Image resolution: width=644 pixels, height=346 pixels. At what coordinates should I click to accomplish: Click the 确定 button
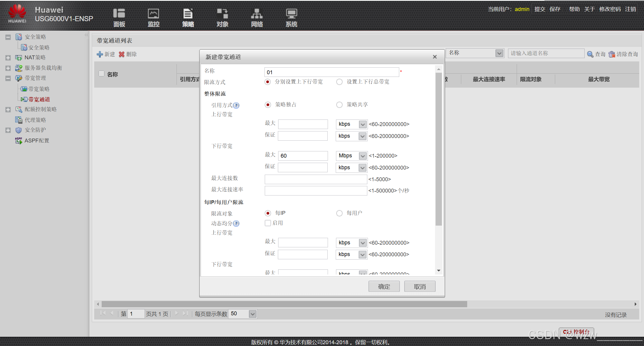[x=384, y=287]
